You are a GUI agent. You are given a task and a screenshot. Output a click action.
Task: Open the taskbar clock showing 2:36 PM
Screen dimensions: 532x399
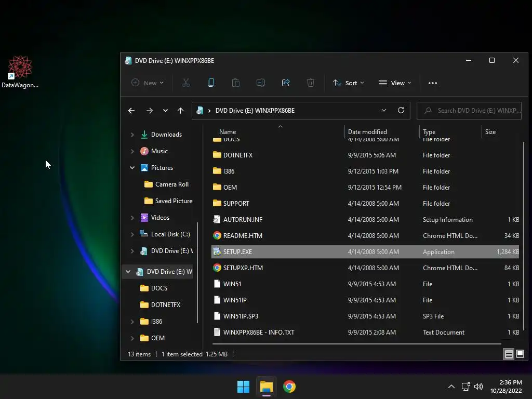[506, 387]
